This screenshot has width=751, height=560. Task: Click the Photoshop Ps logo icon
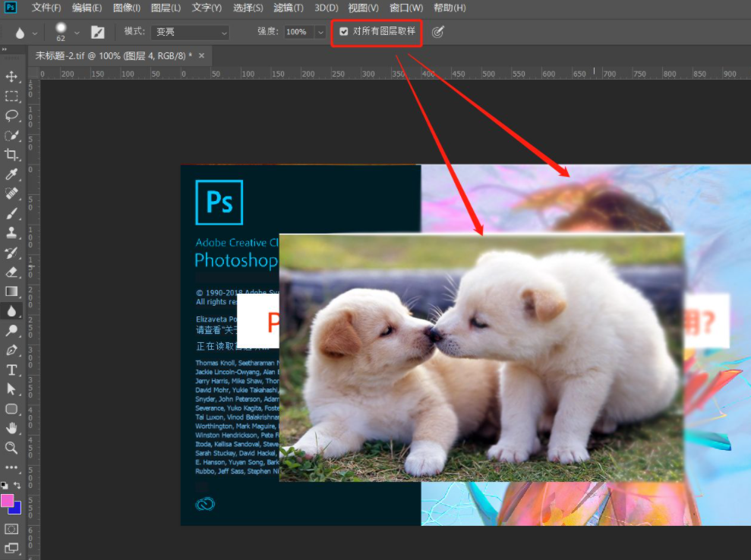(10, 7)
